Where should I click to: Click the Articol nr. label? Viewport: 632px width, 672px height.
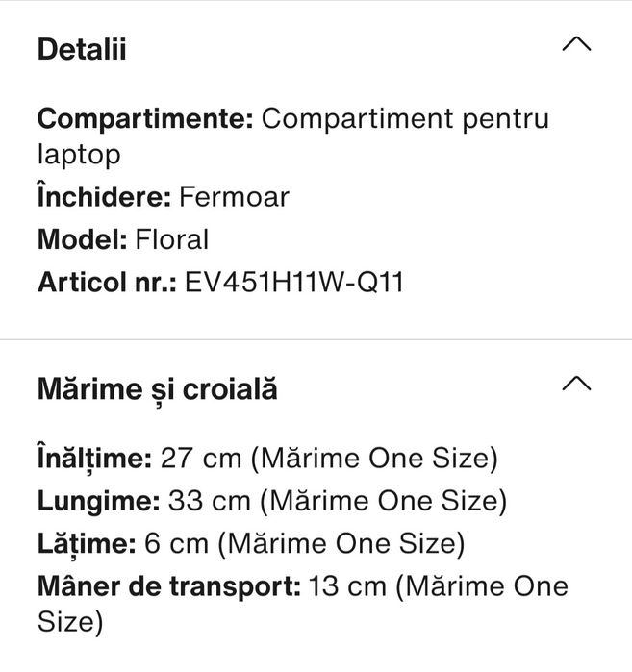[x=106, y=282]
